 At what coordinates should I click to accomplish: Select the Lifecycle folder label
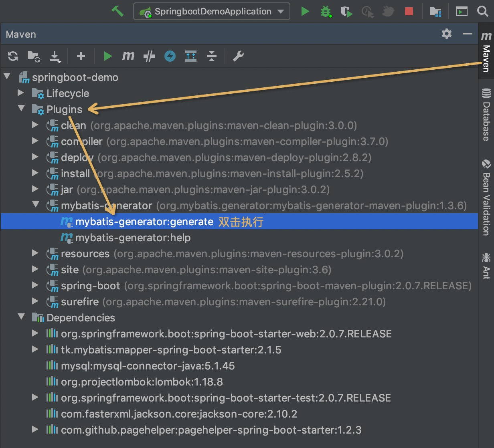(68, 93)
